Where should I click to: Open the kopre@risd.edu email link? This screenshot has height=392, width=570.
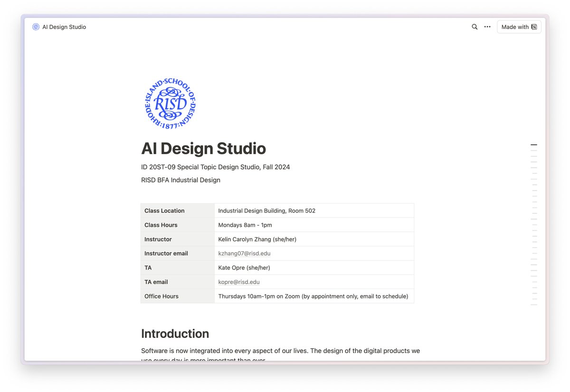click(239, 282)
